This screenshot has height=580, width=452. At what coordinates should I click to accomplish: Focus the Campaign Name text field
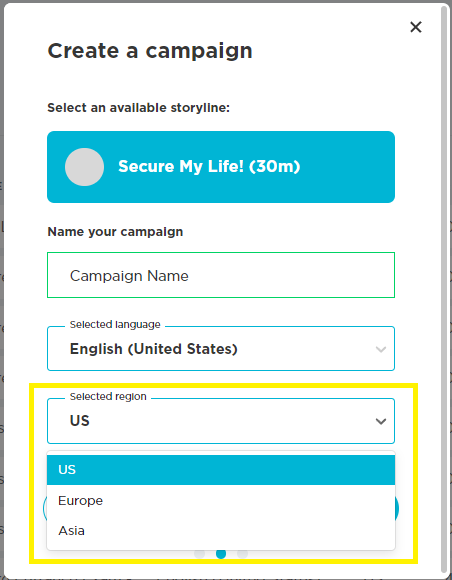(221, 275)
